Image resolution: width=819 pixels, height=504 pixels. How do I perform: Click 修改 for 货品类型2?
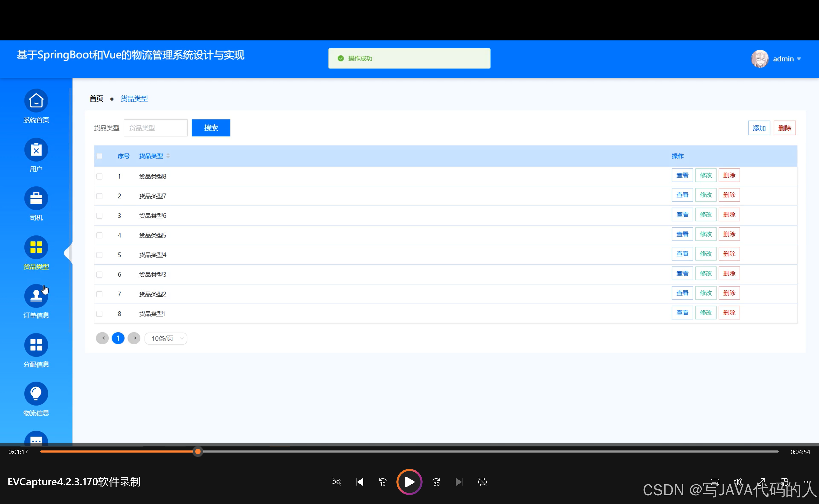(x=706, y=293)
